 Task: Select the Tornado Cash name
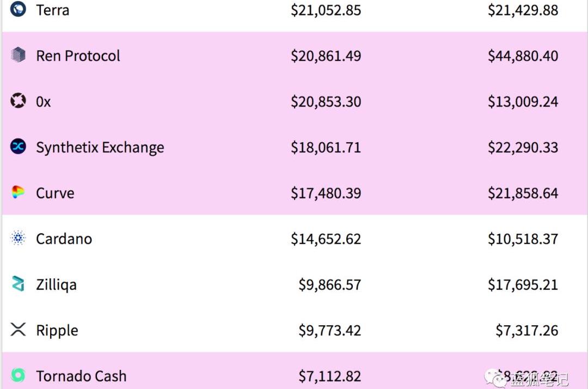pos(81,376)
